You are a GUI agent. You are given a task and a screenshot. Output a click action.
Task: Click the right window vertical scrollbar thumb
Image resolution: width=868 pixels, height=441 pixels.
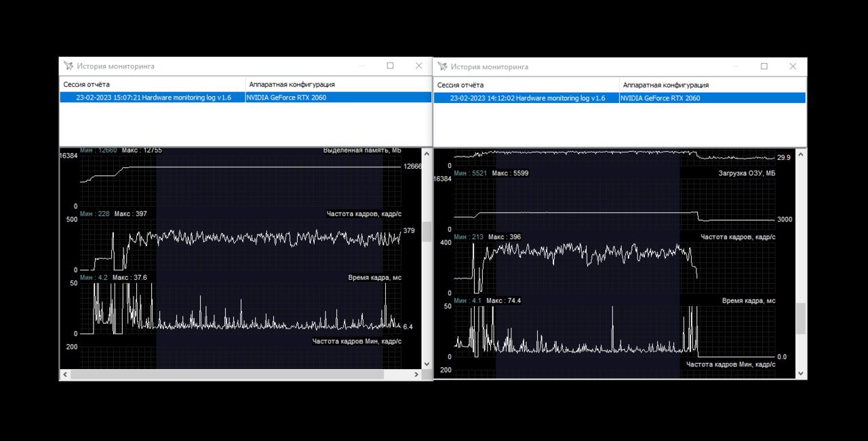(x=801, y=318)
